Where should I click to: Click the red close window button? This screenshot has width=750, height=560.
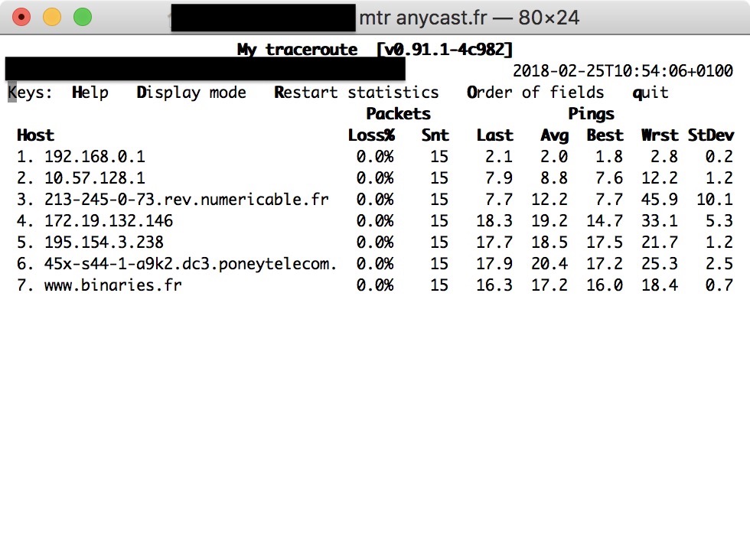(21, 18)
